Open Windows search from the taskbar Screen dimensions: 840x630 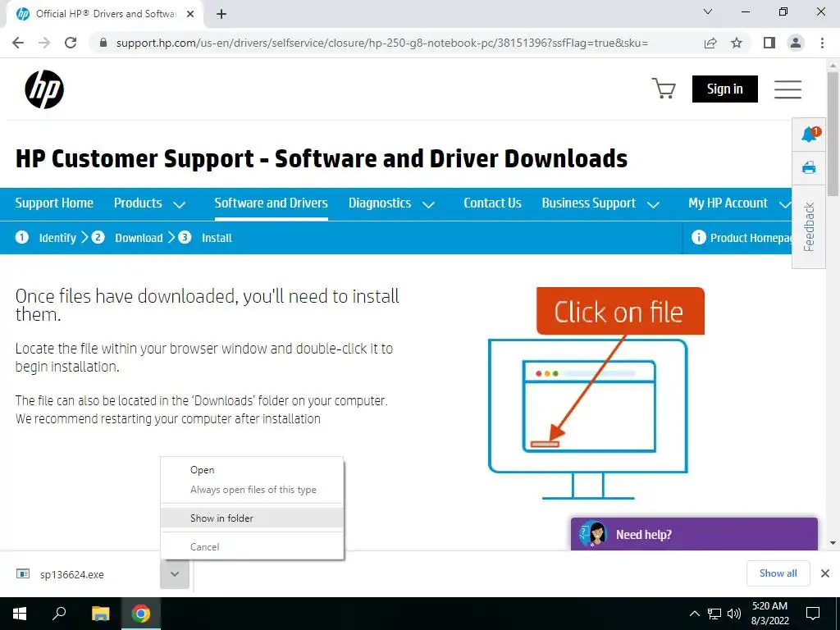[59, 614]
